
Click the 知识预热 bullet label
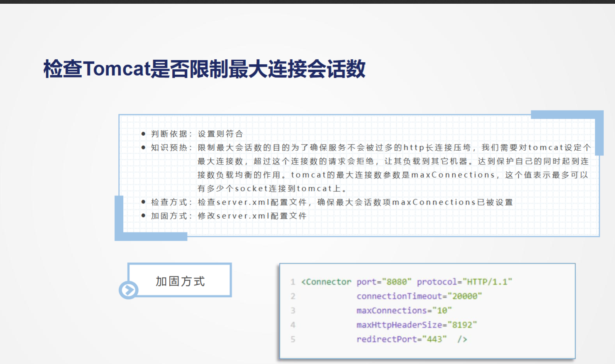(x=171, y=147)
